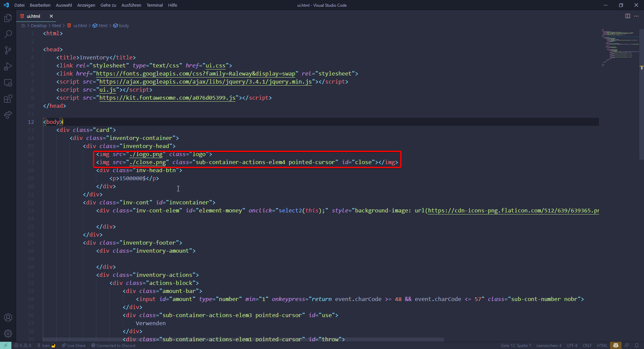Open the Accounts menu icon

pyautogui.click(x=8, y=317)
